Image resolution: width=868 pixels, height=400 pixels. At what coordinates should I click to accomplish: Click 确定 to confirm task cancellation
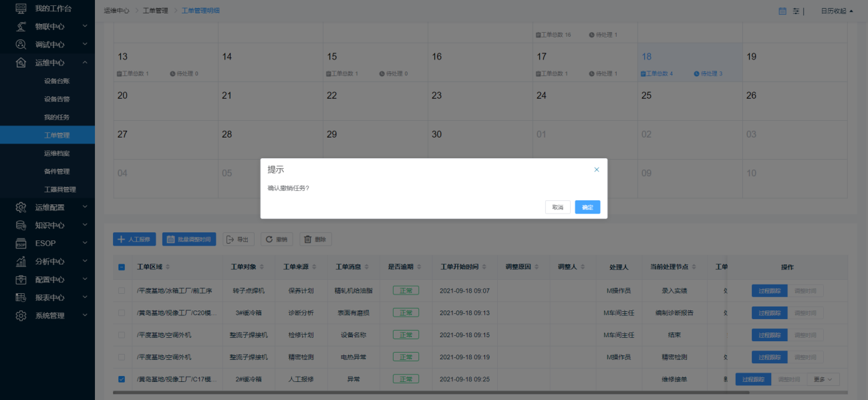click(587, 208)
